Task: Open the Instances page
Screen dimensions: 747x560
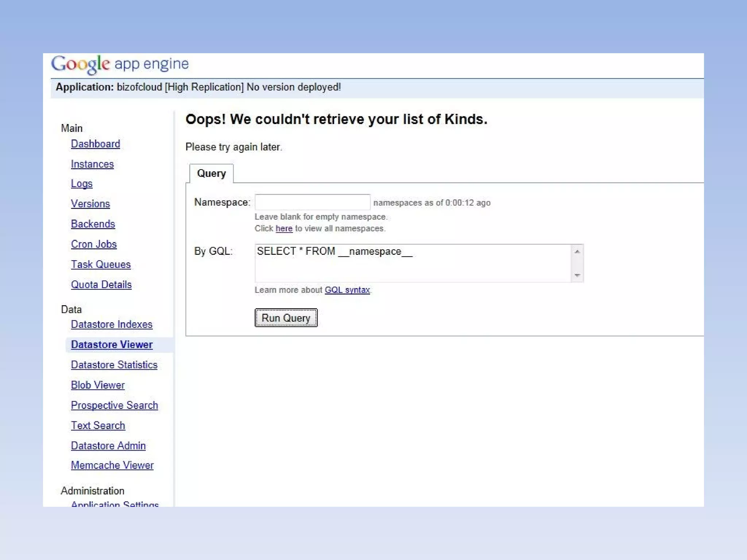Action: [92, 164]
